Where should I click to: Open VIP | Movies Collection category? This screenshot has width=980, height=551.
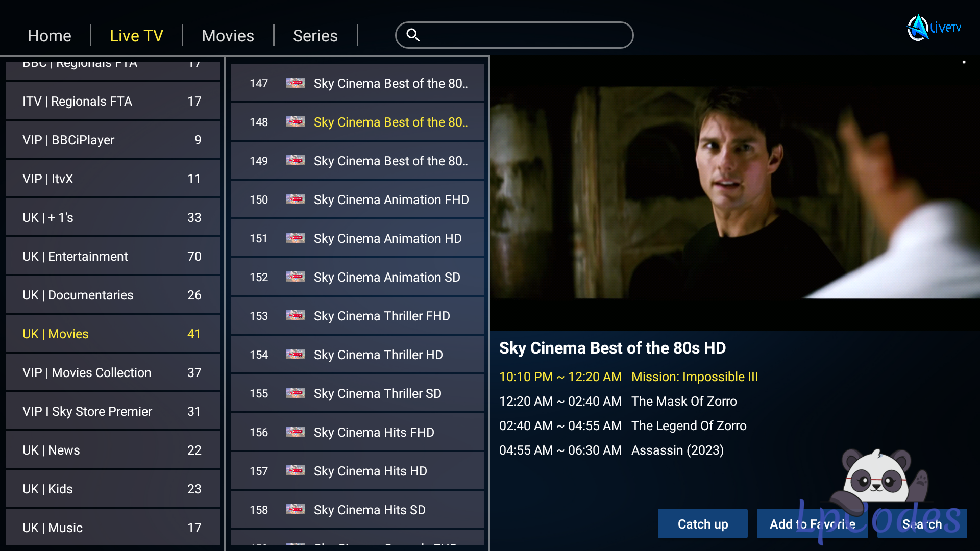112,372
